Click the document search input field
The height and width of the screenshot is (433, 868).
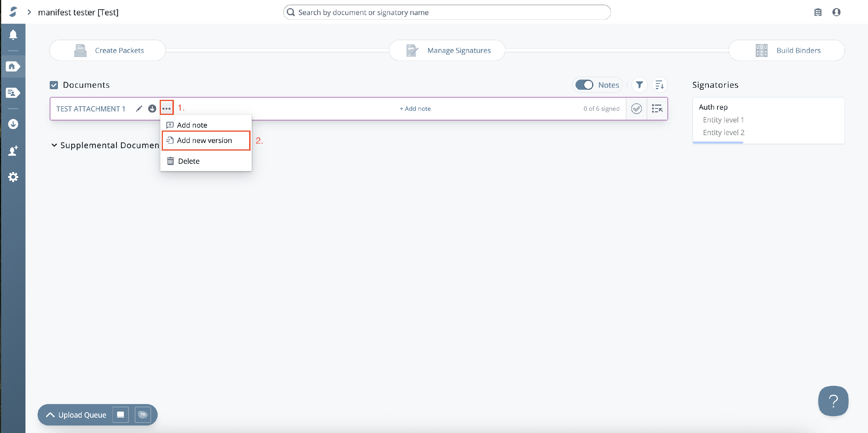pyautogui.click(x=446, y=12)
